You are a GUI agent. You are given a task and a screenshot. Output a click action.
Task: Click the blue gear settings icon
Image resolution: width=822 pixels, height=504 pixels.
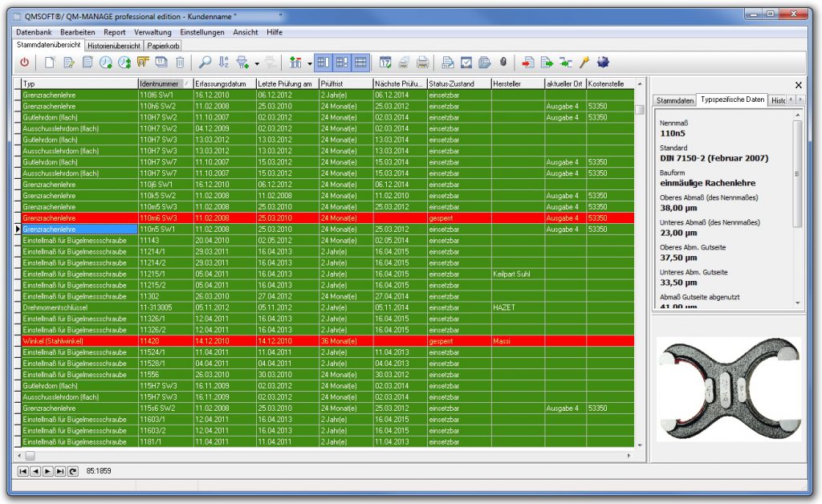tap(603, 62)
